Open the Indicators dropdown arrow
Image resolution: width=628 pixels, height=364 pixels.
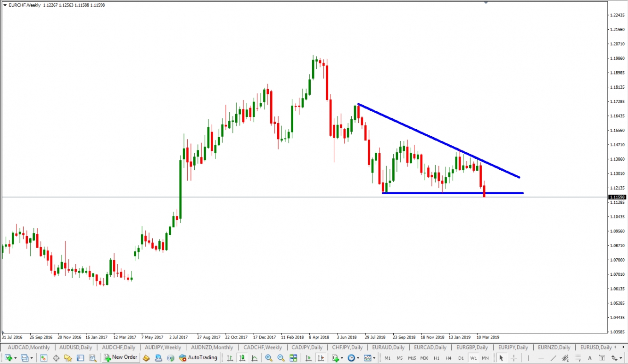[342, 358]
